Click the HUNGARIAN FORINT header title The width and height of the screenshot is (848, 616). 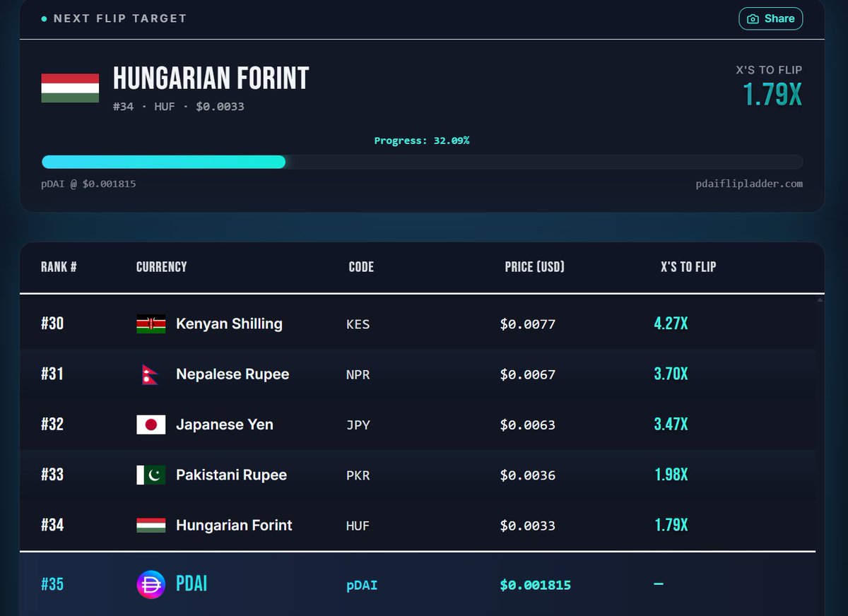tap(211, 78)
